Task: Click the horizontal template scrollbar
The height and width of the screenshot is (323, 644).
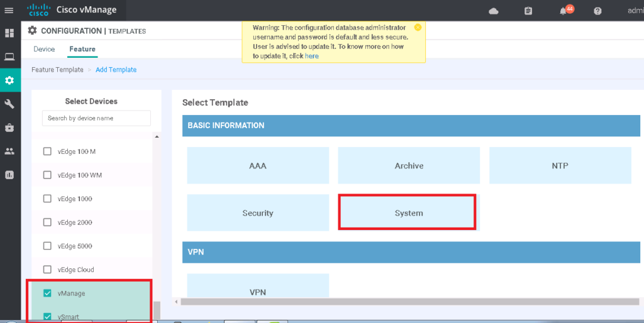Action: click(x=410, y=302)
